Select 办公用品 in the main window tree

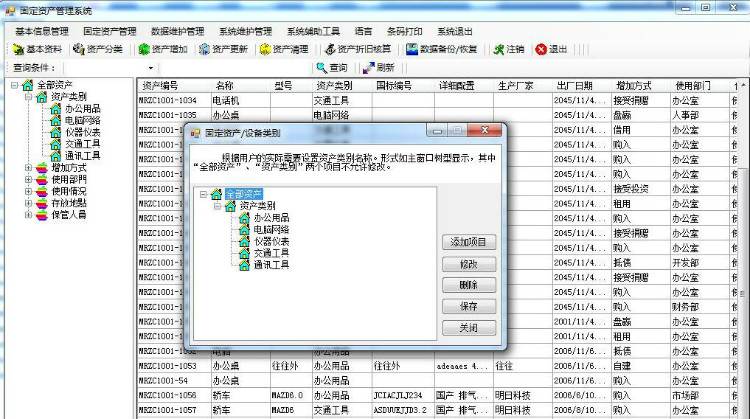(x=82, y=109)
